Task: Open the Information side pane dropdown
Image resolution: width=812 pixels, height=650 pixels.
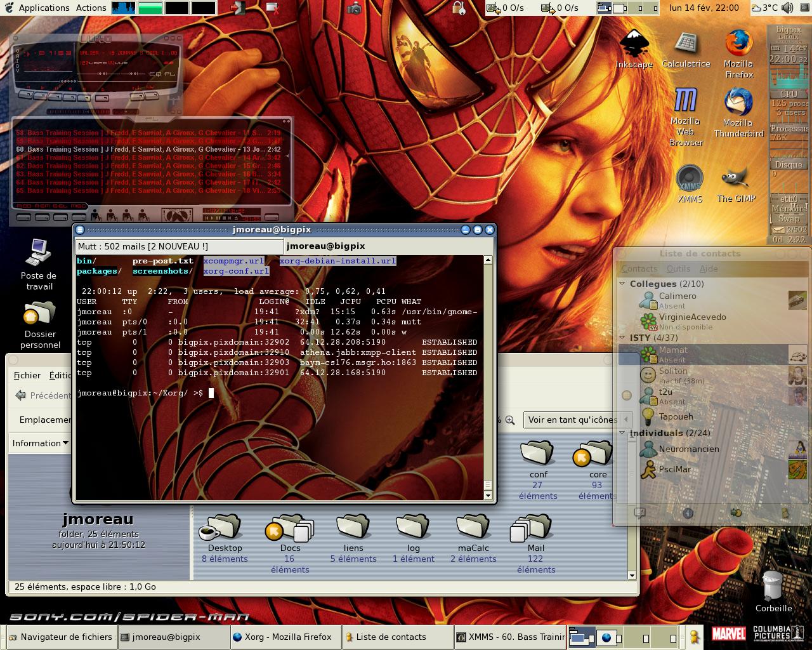Action: (41, 443)
